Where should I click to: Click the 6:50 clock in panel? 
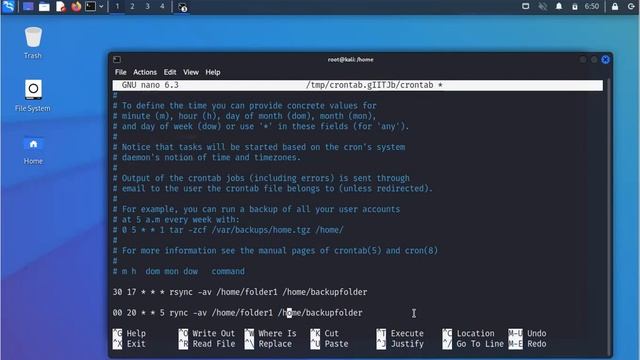[x=591, y=7]
